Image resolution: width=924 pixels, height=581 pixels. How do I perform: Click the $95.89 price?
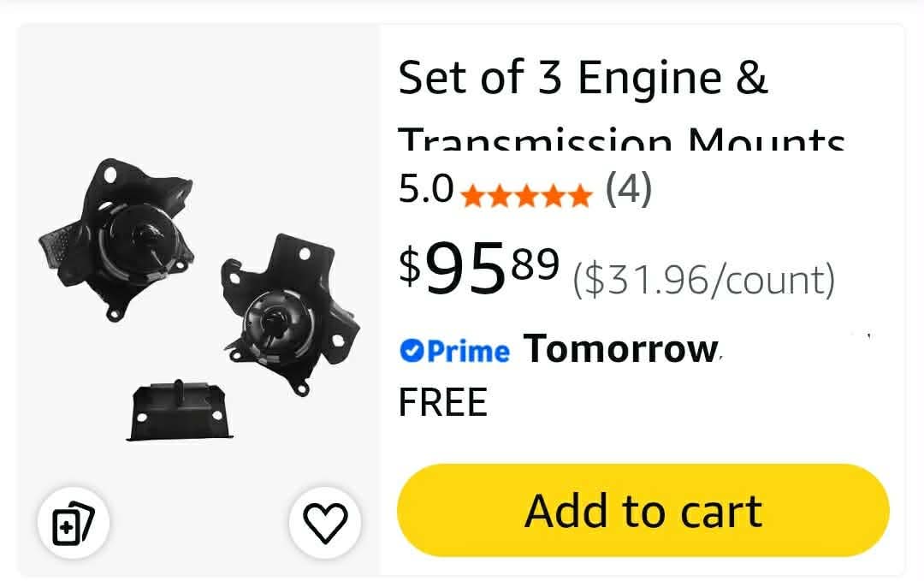[x=479, y=268]
